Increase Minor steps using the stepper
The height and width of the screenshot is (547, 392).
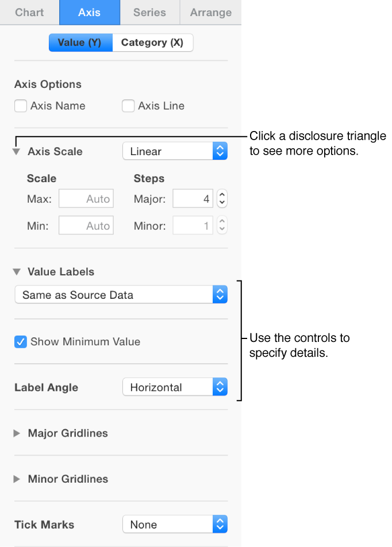(x=222, y=222)
